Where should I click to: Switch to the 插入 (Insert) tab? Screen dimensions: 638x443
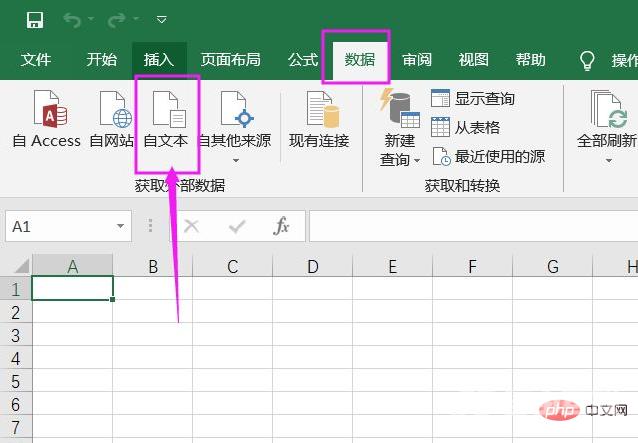click(x=158, y=60)
